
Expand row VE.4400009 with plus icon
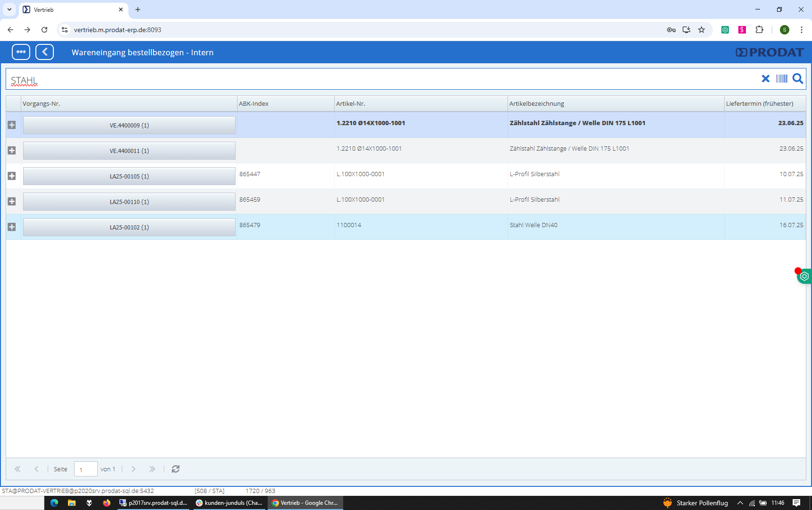click(x=12, y=125)
